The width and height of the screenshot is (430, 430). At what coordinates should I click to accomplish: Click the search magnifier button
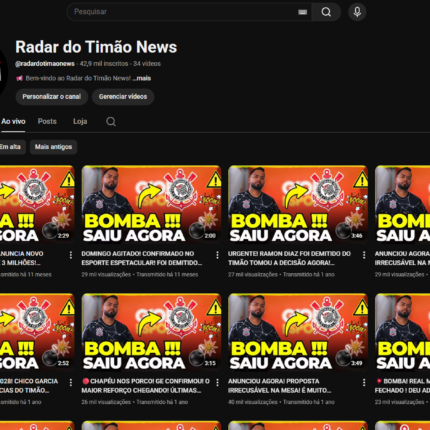pyautogui.click(x=326, y=12)
